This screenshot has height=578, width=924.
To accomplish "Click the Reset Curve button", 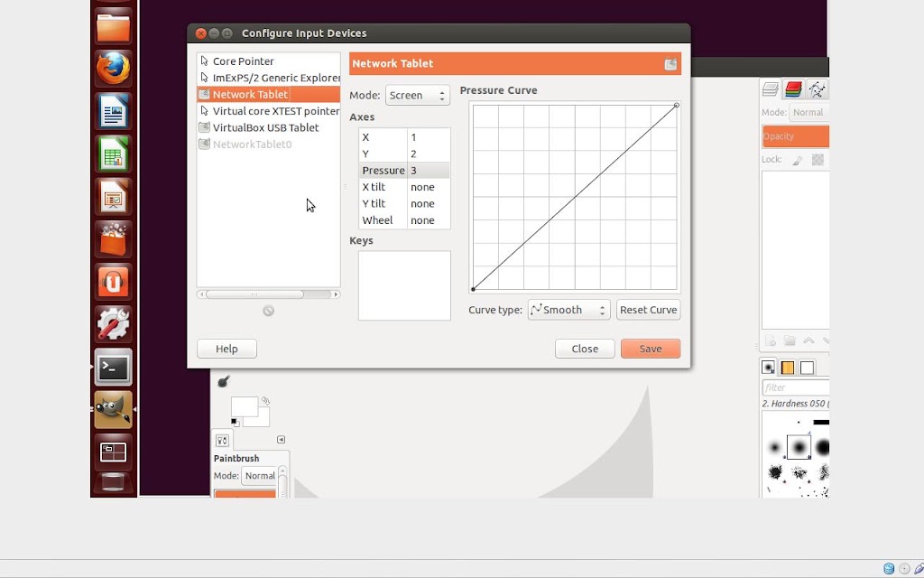I will [x=648, y=310].
